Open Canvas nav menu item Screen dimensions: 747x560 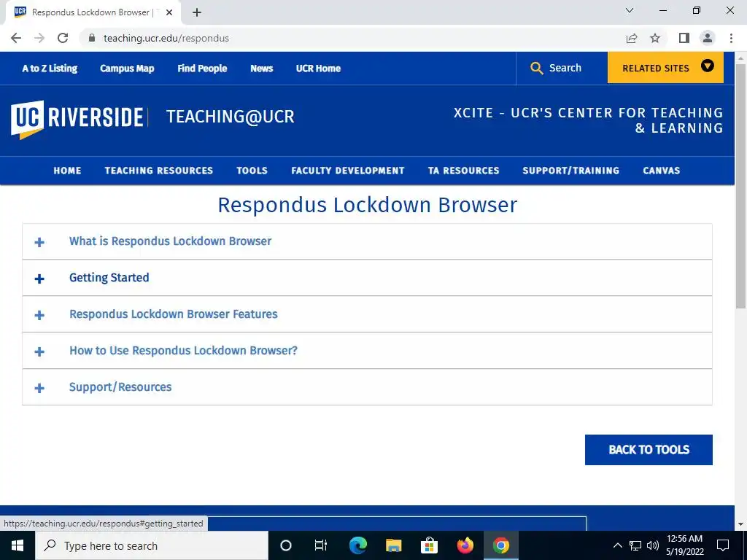[661, 171]
